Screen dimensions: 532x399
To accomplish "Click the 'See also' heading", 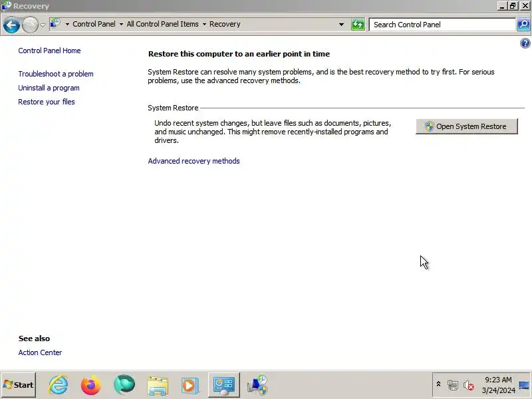I will point(35,338).
